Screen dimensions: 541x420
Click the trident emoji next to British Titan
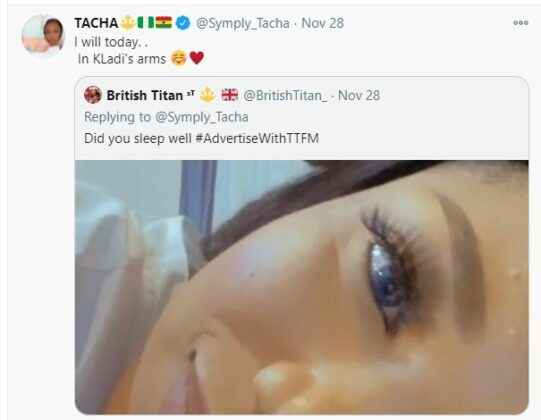[x=207, y=95]
